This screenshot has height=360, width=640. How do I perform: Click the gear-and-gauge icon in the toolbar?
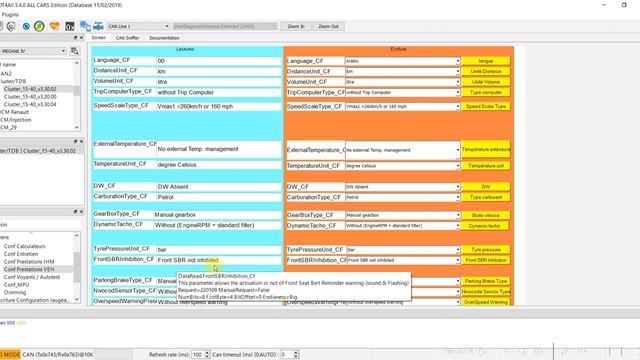coord(11,26)
